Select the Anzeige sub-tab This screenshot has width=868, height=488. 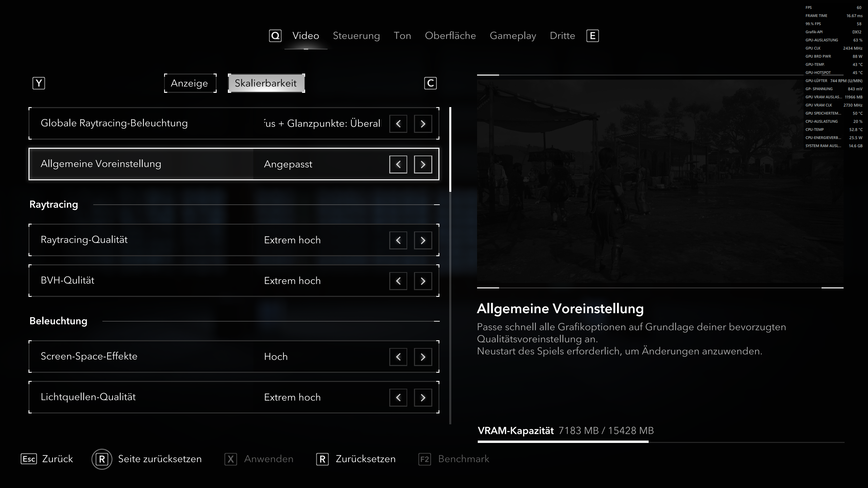coord(190,83)
